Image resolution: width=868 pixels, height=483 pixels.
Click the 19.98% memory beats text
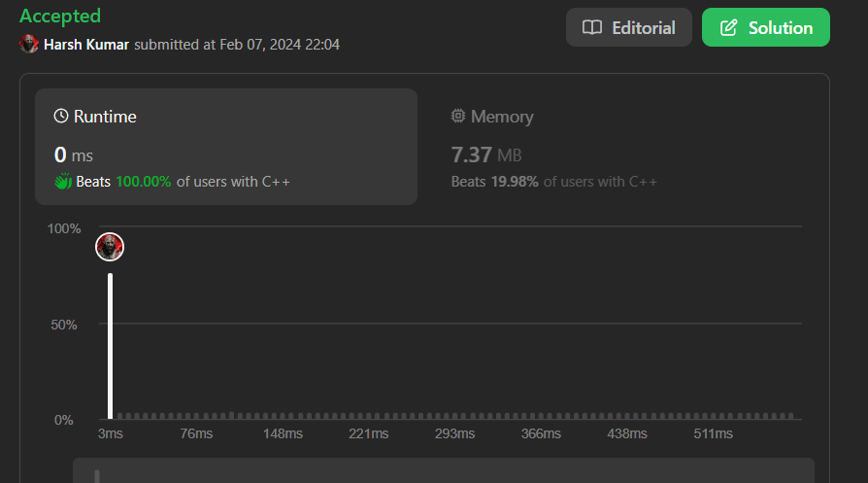tap(515, 182)
